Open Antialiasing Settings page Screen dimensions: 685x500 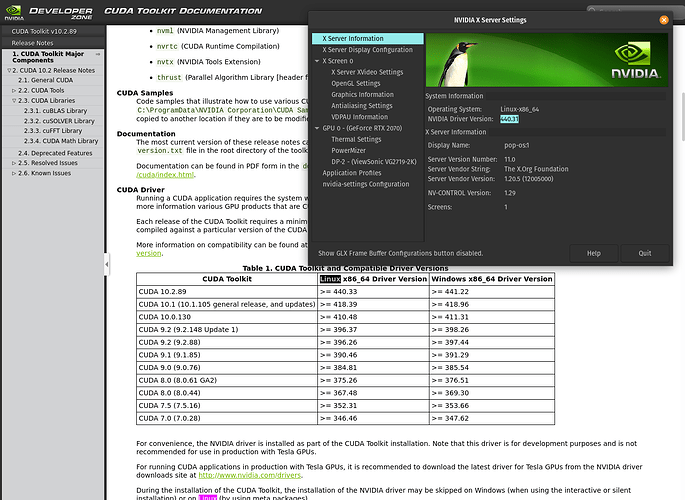coord(362,106)
